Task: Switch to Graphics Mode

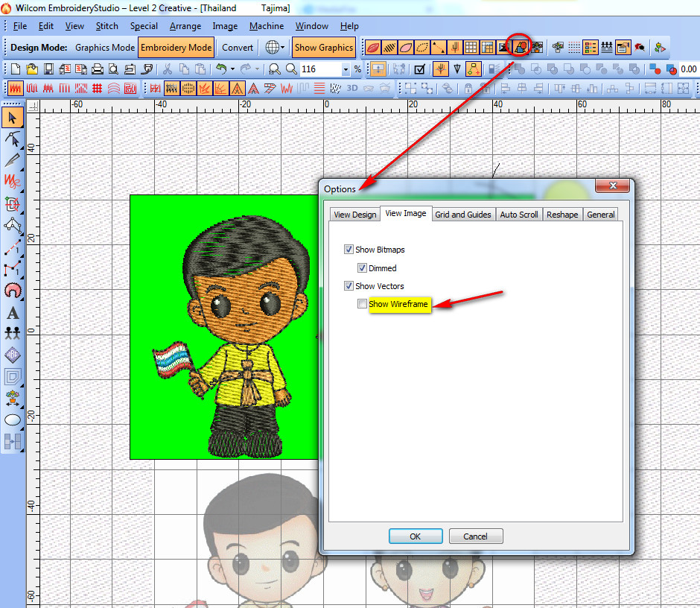Action: (x=105, y=48)
